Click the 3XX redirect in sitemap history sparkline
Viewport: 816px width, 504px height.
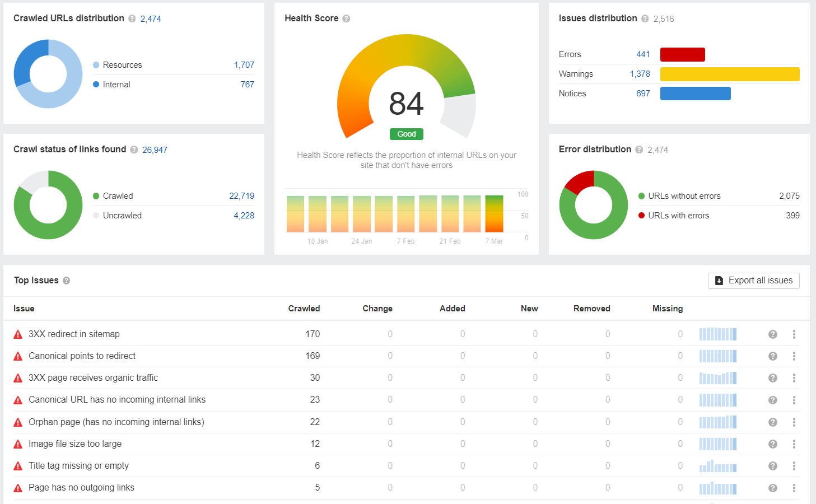point(718,334)
